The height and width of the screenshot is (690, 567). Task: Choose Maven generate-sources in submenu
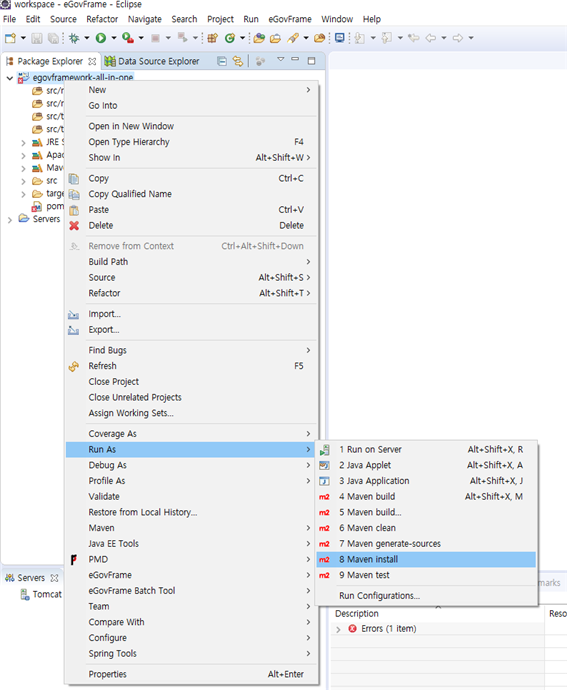click(x=426, y=544)
